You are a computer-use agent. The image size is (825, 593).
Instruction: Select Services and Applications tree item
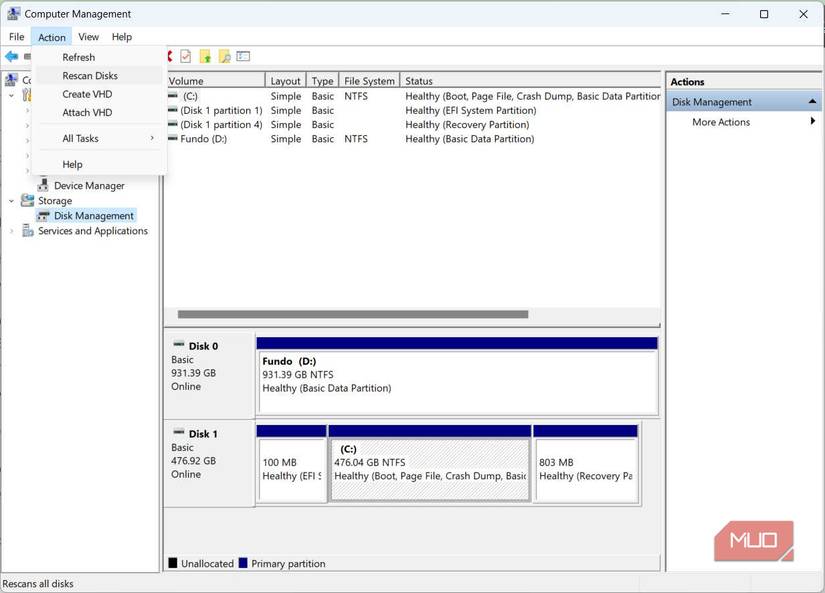93,230
